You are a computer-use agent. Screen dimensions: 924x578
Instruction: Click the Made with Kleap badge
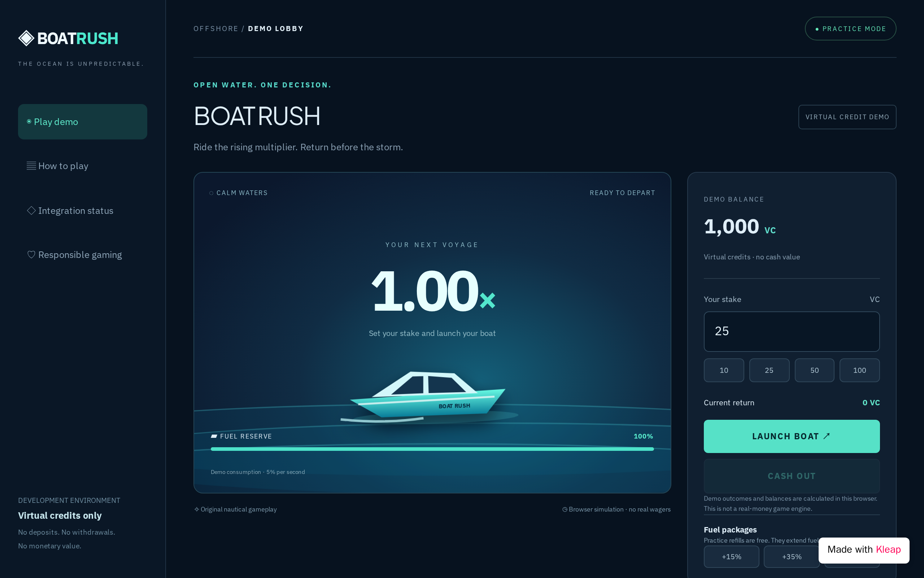[x=864, y=550]
